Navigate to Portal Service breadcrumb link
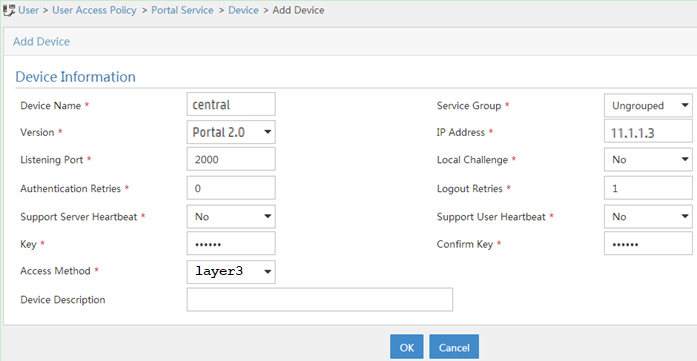The width and height of the screenshot is (697, 361). [182, 10]
